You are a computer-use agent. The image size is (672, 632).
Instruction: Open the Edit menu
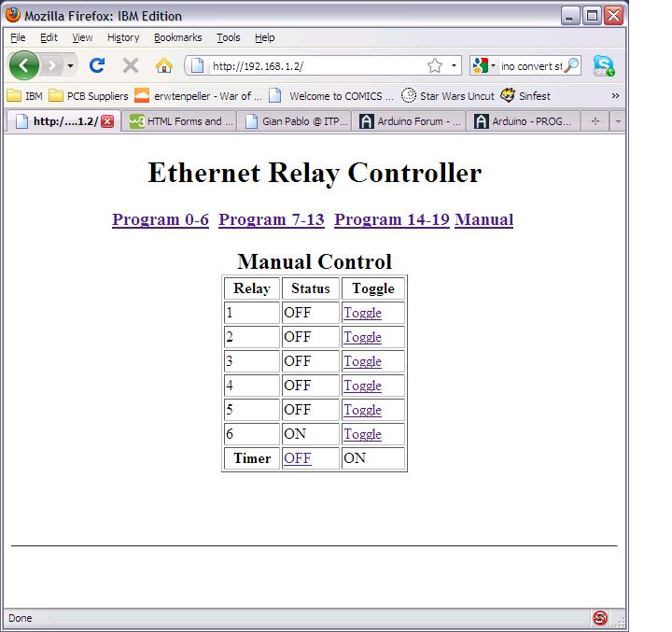coord(49,37)
